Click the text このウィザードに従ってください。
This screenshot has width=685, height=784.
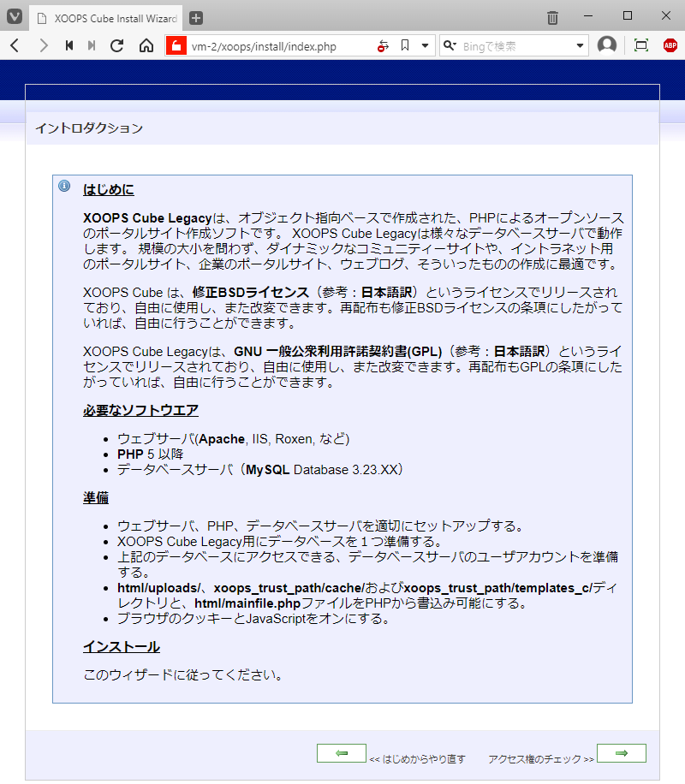pos(183,675)
